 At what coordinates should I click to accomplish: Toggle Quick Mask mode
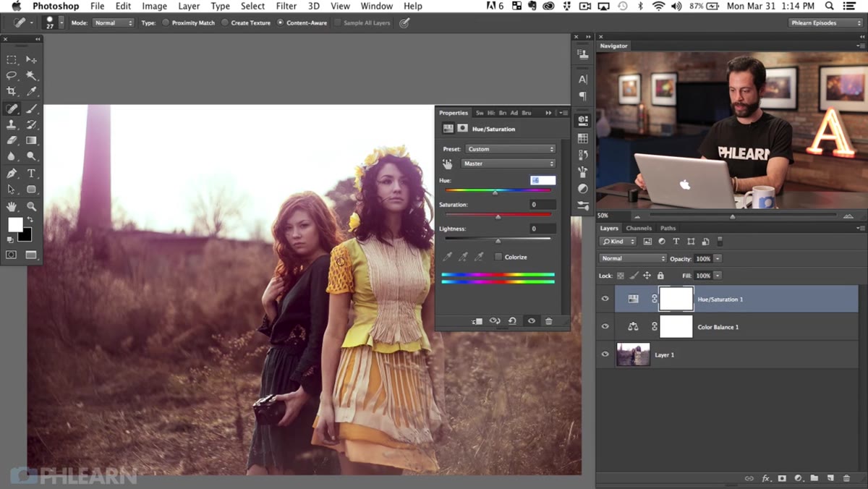point(12,255)
